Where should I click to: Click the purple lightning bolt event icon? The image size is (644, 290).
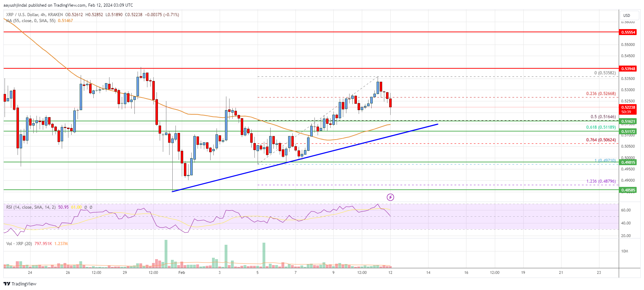[x=390, y=197]
